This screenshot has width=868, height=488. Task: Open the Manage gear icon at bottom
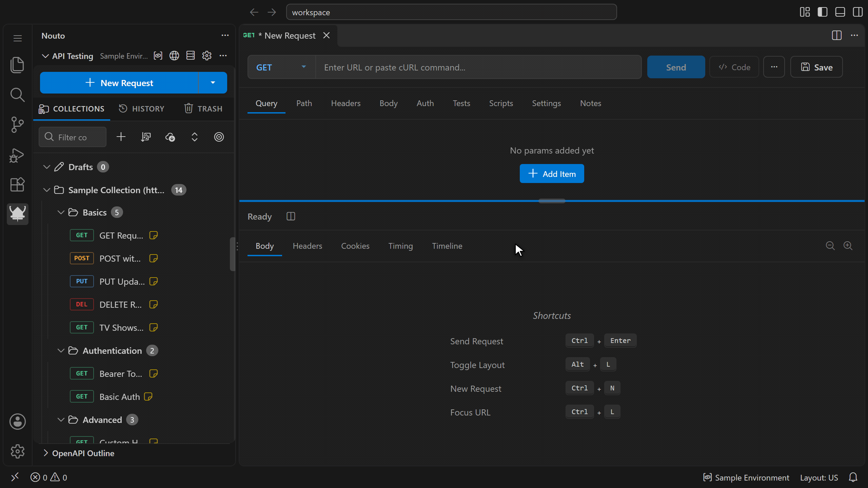click(17, 451)
